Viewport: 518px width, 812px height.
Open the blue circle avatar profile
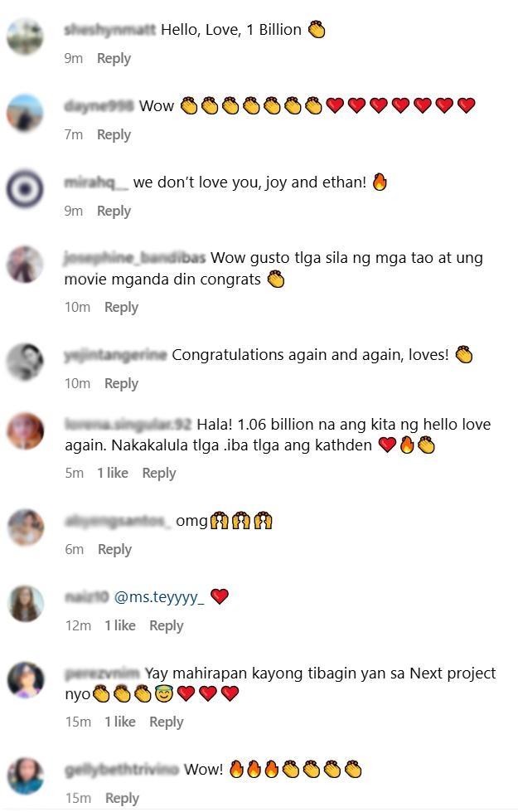pos(26,188)
